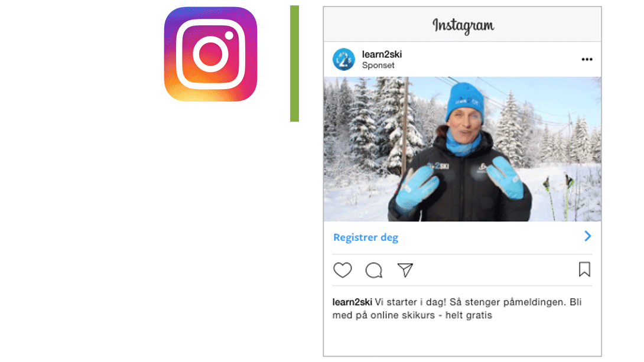This screenshot has width=644, height=362.
Task: Expand the Registrer deg arrow chevron
Action: pyautogui.click(x=588, y=236)
